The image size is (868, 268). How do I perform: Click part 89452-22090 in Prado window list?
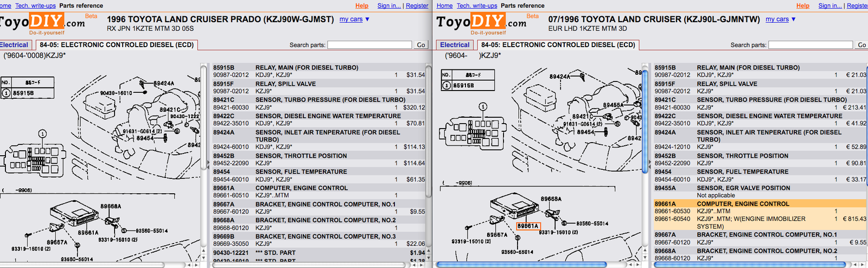231,163
